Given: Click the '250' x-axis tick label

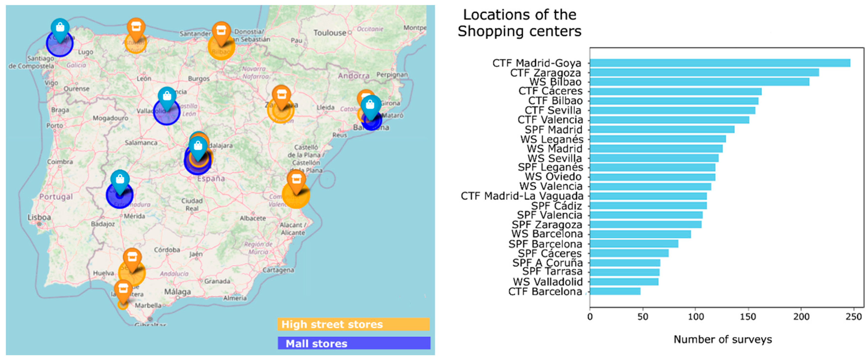Looking at the screenshot, I should click(x=853, y=317).
